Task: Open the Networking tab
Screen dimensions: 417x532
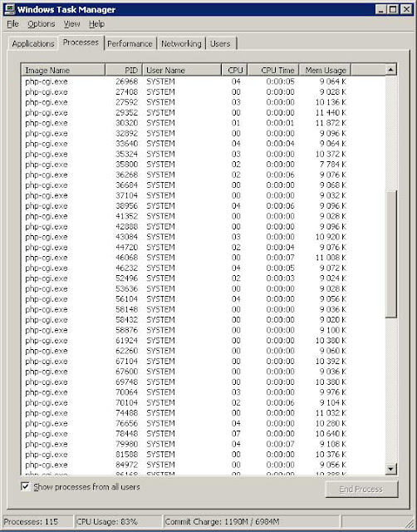Action: click(181, 44)
